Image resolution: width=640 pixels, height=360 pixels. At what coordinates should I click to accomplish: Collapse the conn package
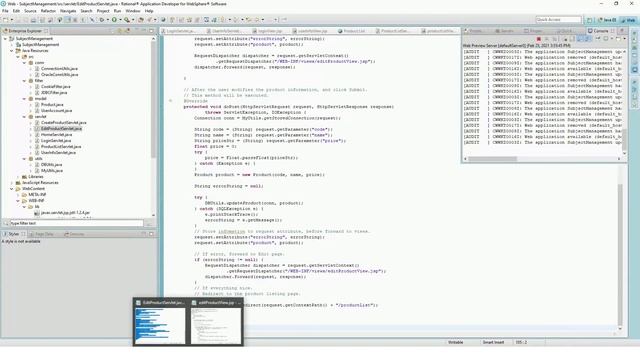point(24,63)
